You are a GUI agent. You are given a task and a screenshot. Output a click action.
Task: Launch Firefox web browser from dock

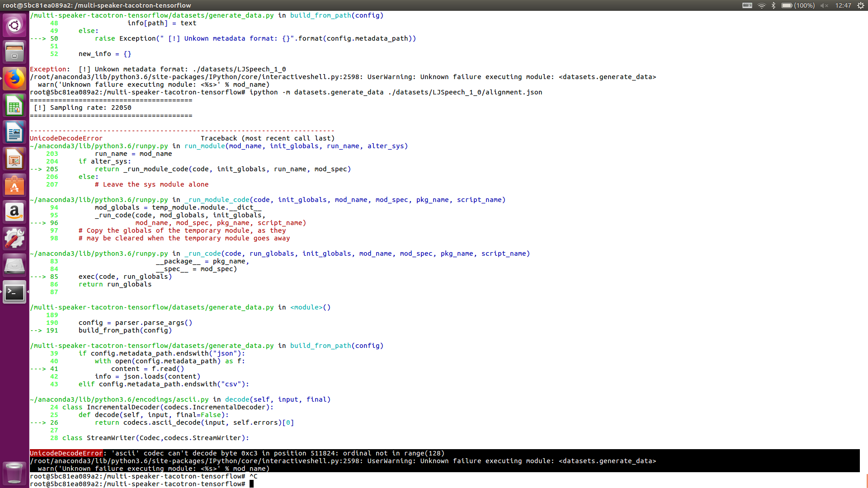point(14,79)
